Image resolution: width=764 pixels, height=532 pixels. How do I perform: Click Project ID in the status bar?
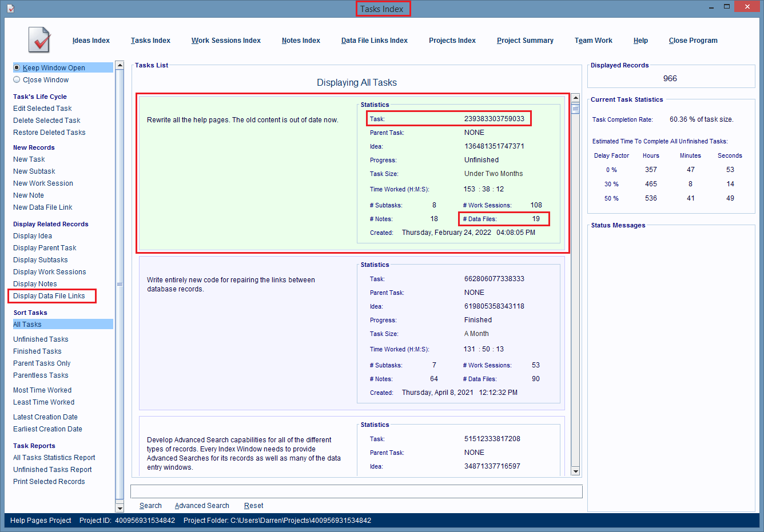pyautogui.click(x=127, y=521)
